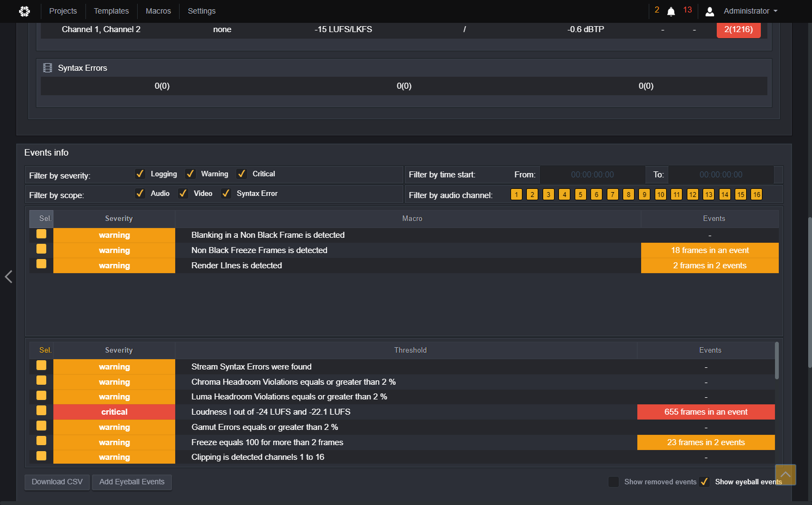Screen dimensions: 812x505
Task: Open the Administrator dropdown menu
Action: point(751,11)
